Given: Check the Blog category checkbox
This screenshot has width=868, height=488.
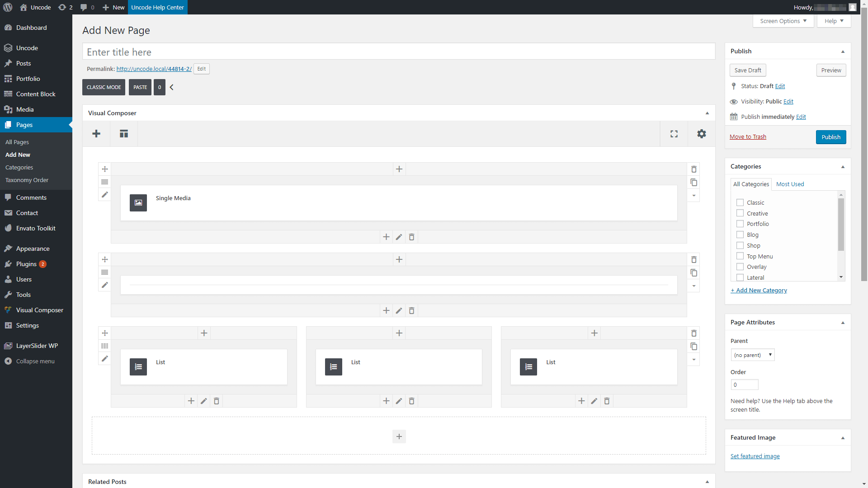Looking at the screenshot, I should pos(740,234).
